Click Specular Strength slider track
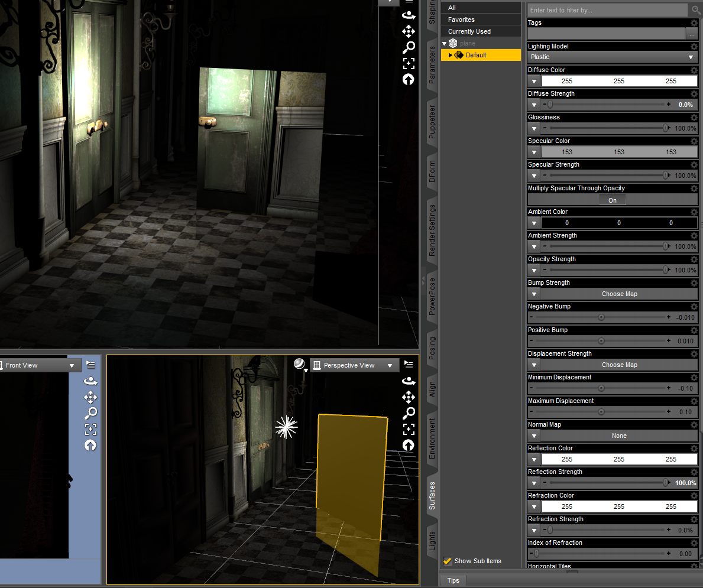The width and height of the screenshot is (703, 588). pyautogui.click(x=607, y=176)
